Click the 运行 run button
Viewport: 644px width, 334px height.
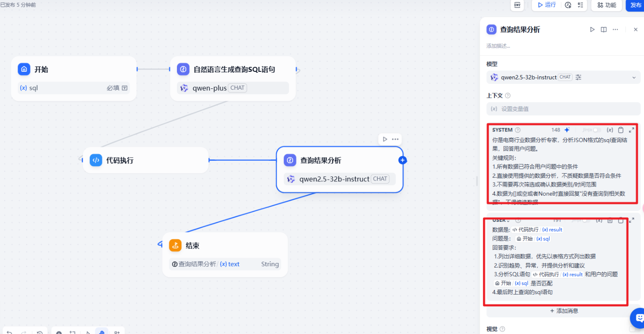click(547, 5)
